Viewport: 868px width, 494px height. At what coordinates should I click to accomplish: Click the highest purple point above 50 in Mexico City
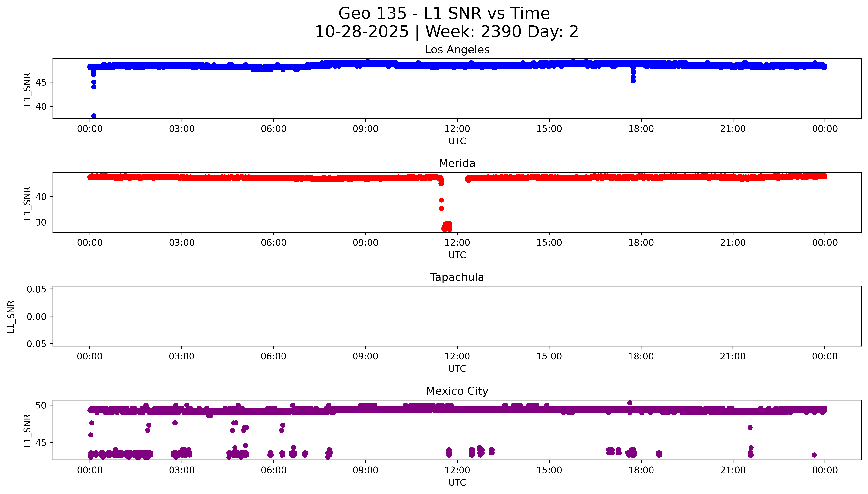630,403
